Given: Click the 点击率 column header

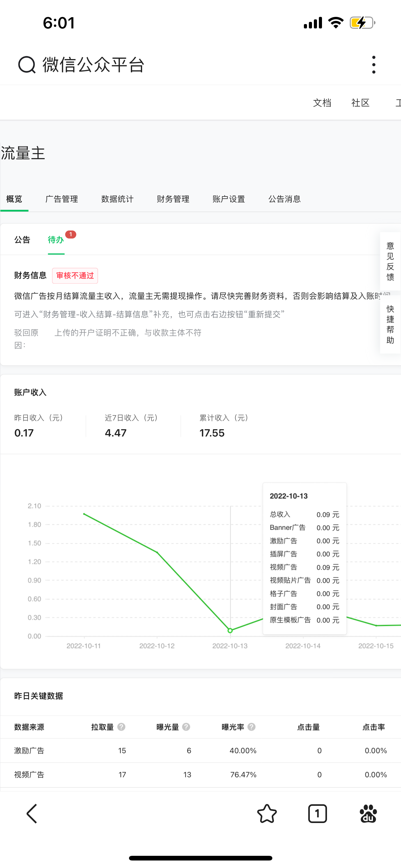Looking at the screenshot, I should click(374, 727).
